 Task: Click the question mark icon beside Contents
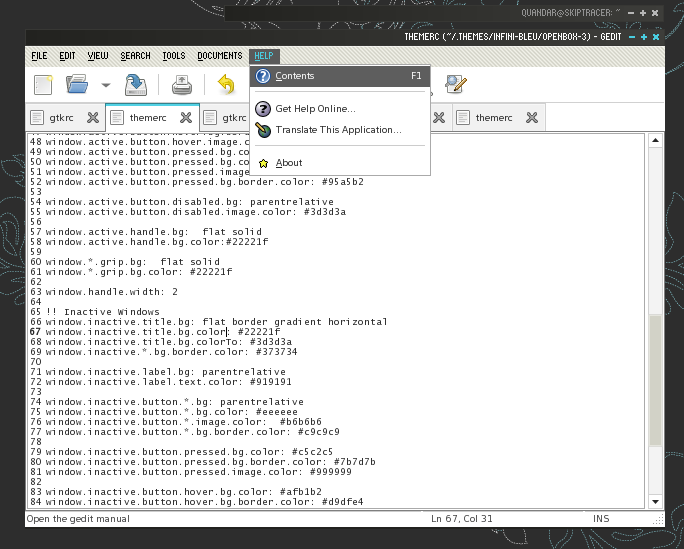tap(263, 76)
